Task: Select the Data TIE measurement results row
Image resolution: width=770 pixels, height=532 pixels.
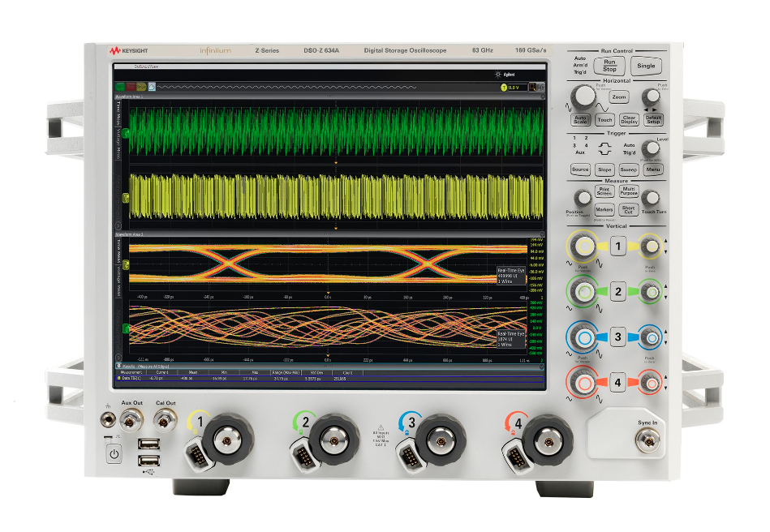Action: click(x=329, y=379)
